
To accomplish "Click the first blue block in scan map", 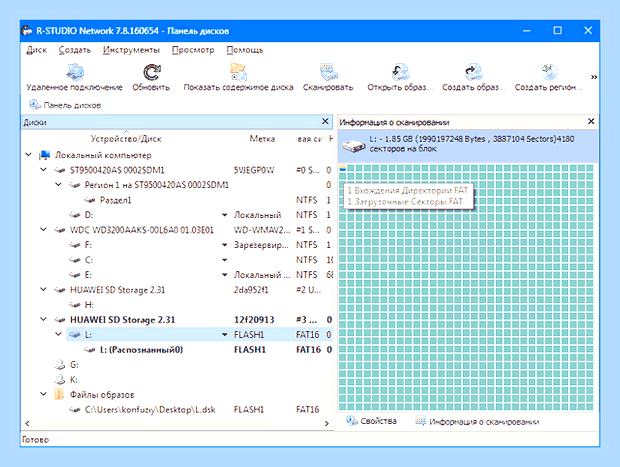I will tap(342, 169).
